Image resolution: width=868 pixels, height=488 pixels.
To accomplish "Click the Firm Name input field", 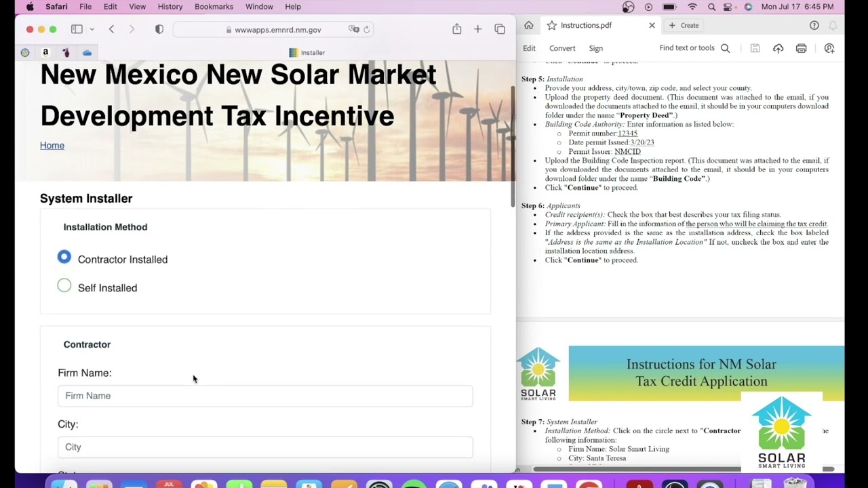I will [265, 396].
